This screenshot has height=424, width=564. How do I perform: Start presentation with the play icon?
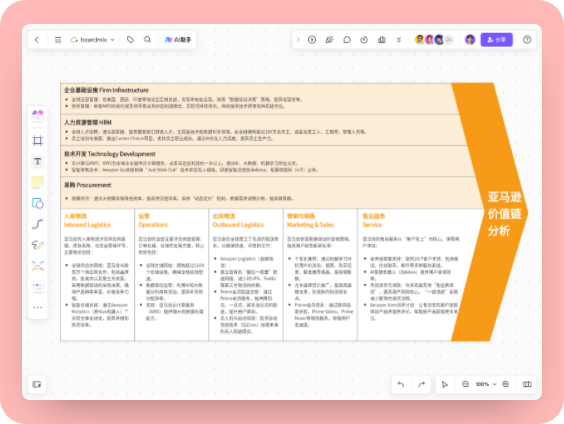click(312, 40)
